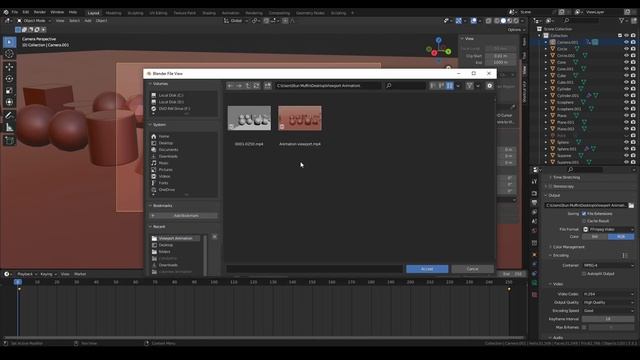This screenshot has height=360, width=640.
Task: Open Video Codec H.264 dropdown
Action: (608, 294)
